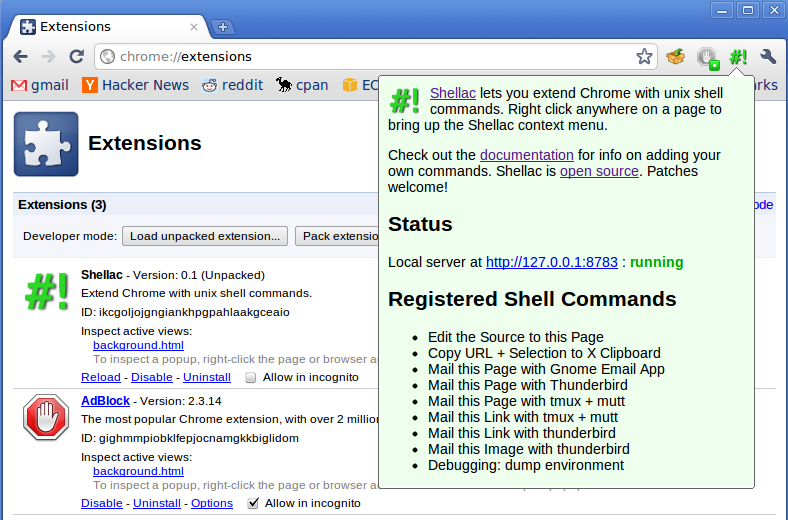Click 'Mail this Image with thunderbird' entry
Viewport: 788px width, 520px height.
point(529,449)
